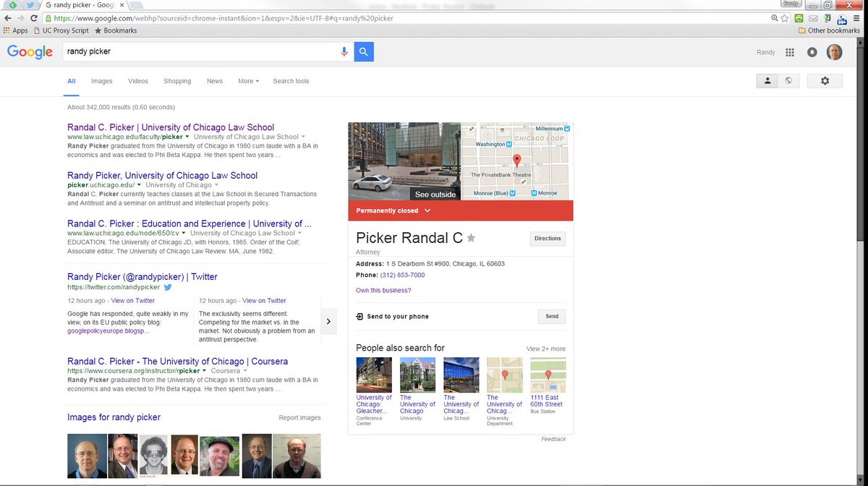The width and height of the screenshot is (868, 486).
Task: Open the Google account profile photo
Action: coord(835,52)
